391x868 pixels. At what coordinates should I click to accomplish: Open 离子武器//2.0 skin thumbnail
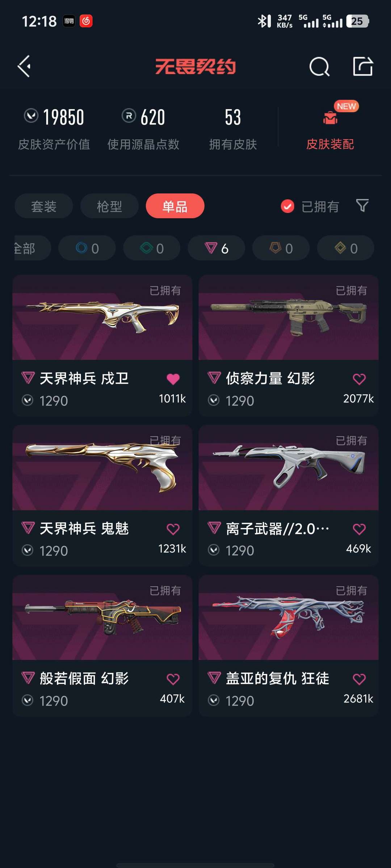coord(289,468)
